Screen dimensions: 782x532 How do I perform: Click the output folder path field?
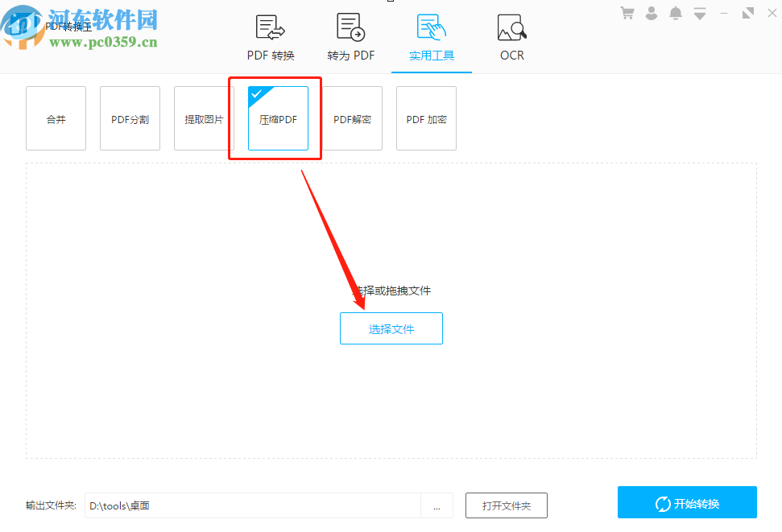[253, 505]
